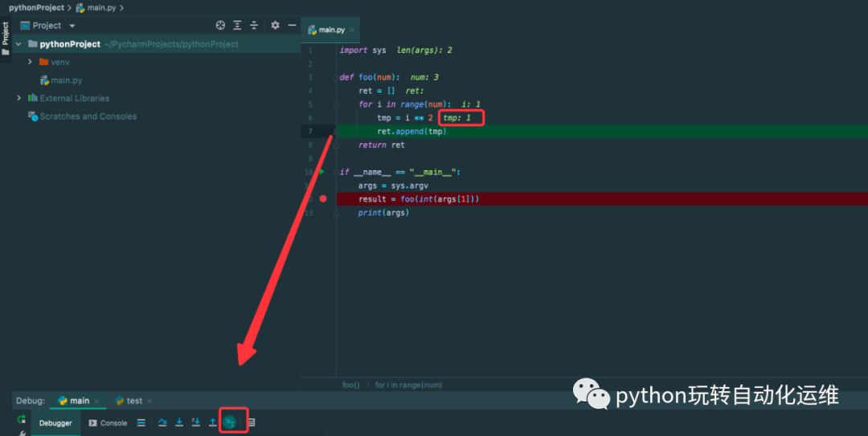Open the Evaluate Expression calculator icon
Viewport: 868px width, 436px height.
click(252, 422)
